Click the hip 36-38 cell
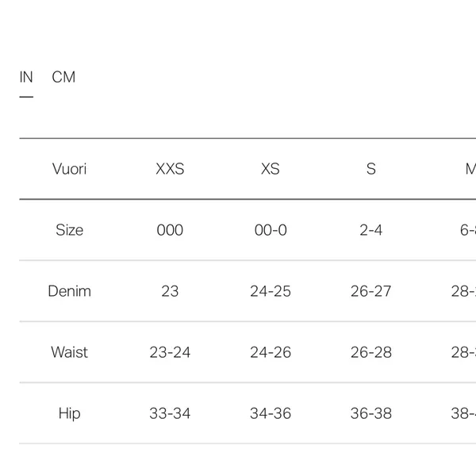Viewport: 476px width, 476px height. click(x=371, y=413)
